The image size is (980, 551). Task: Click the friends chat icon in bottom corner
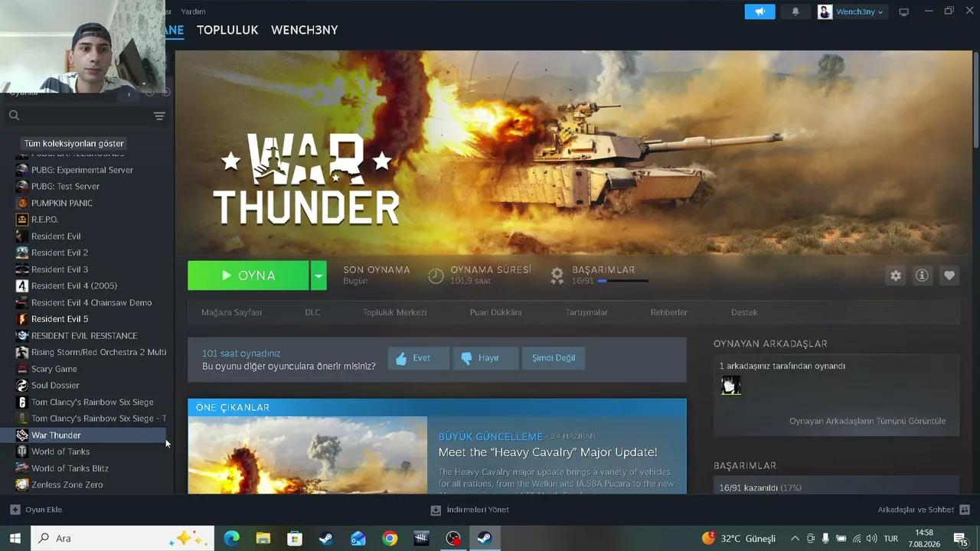965,510
